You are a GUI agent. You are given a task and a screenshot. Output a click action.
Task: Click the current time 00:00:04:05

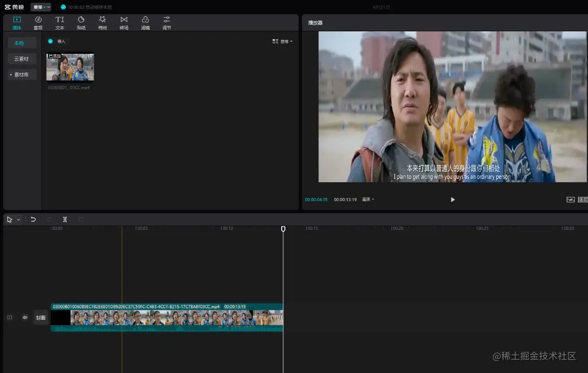316,200
